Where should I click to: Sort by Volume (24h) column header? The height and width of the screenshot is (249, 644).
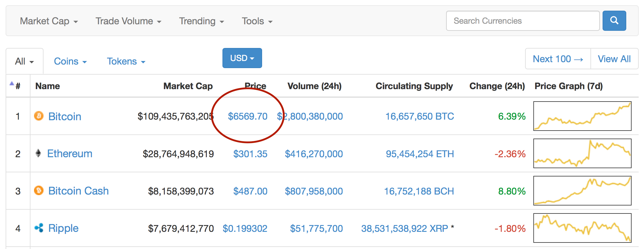[314, 86]
